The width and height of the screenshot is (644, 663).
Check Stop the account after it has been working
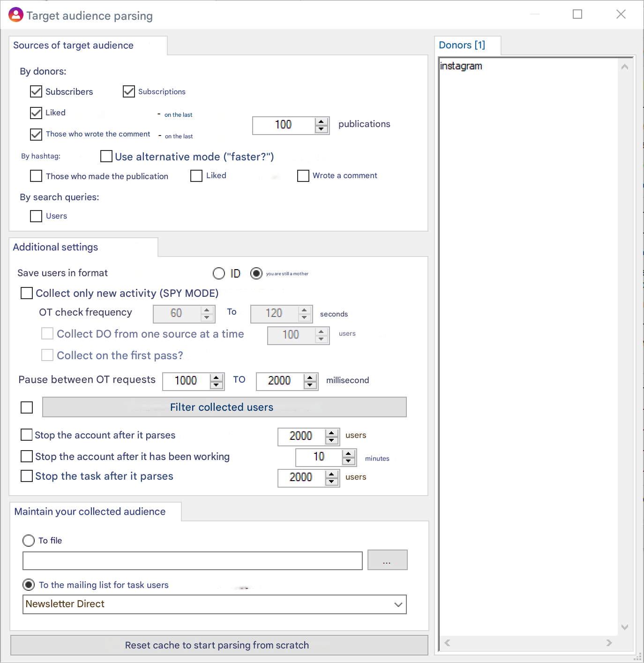click(27, 456)
